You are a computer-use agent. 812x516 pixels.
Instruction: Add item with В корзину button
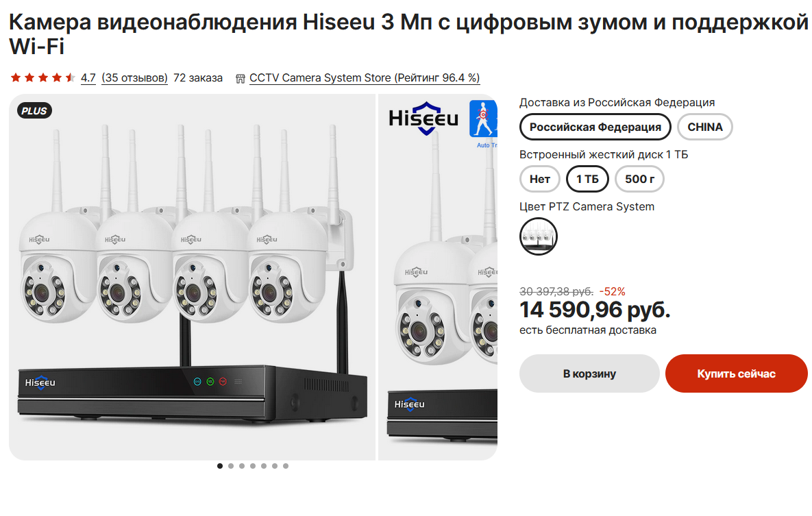[x=589, y=373]
